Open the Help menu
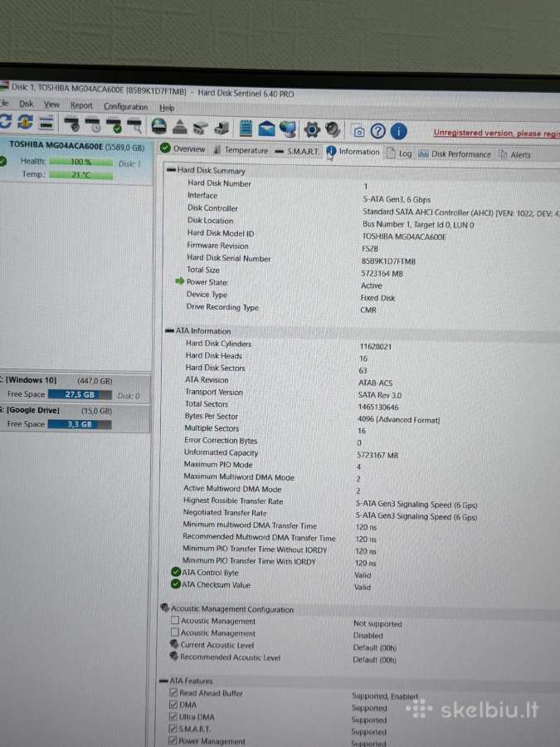The width and height of the screenshot is (560, 747). (x=167, y=108)
